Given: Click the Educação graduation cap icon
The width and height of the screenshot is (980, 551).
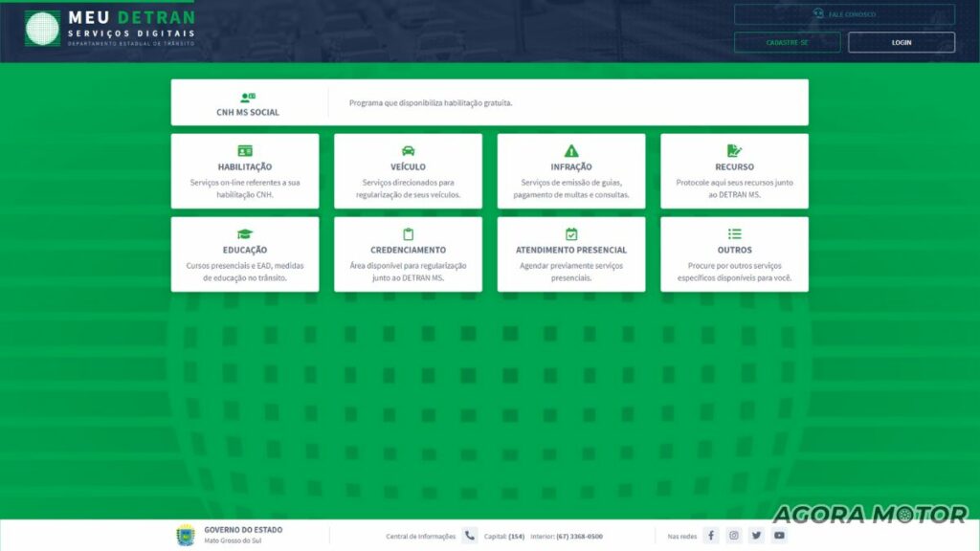Looking at the screenshot, I should click(x=245, y=234).
